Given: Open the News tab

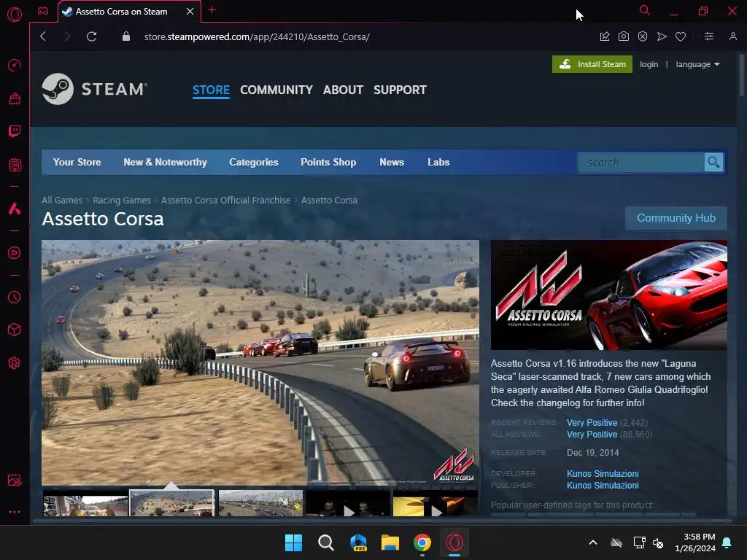Looking at the screenshot, I should tap(392, 163).
